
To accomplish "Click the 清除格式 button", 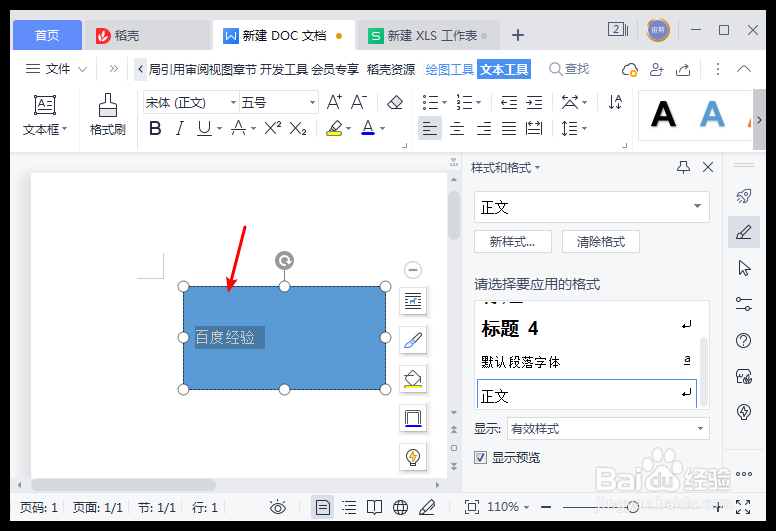I will pos(600,241).
